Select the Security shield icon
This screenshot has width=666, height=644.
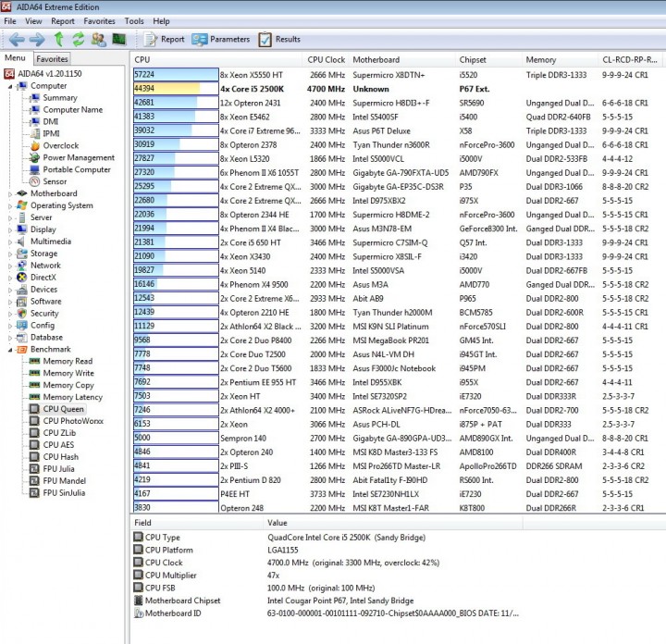pyautogui.click(x=22, y=314)
